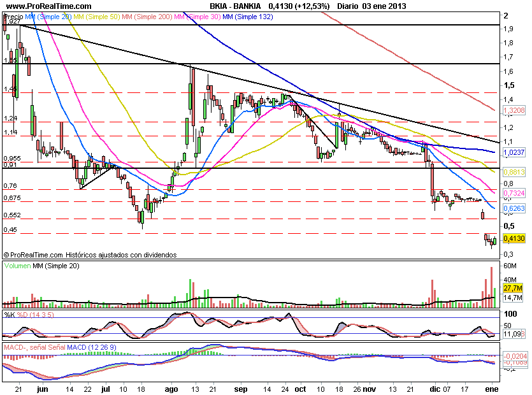This screenshot has width=532, height=395.
Task: Click the 0,552 level label
Action: coord(12,215)
